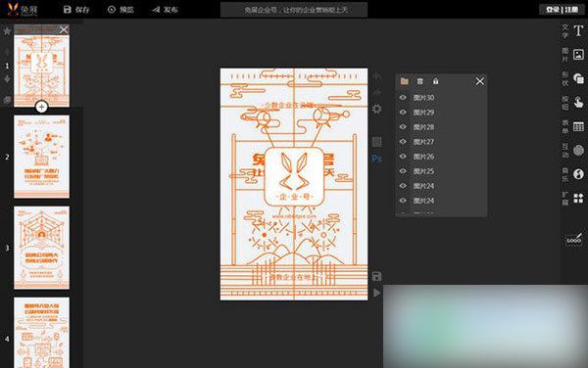
Task: Select the rabbit 企业号 logo on canvas
Action: click(x=294, y=177)
